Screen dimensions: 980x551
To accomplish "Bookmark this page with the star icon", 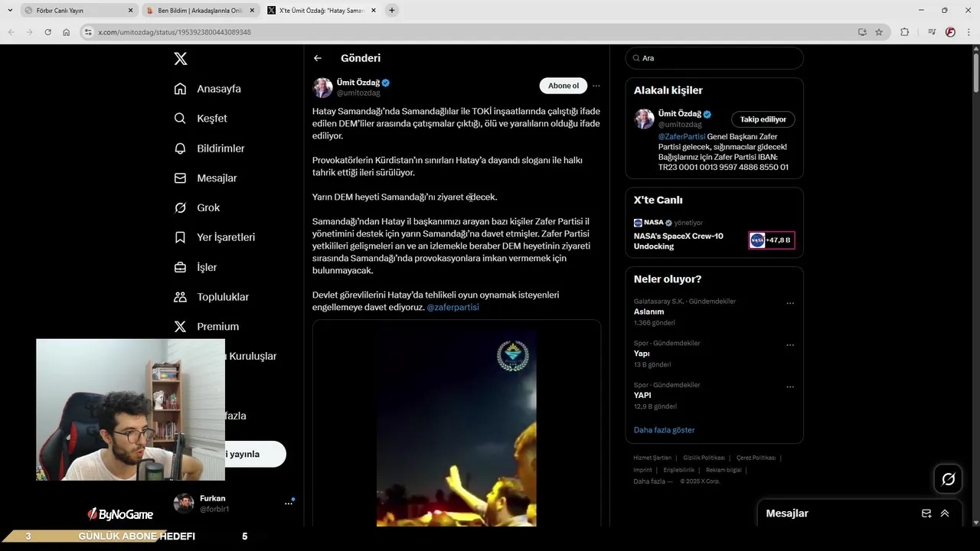I will tap(879, 32).
